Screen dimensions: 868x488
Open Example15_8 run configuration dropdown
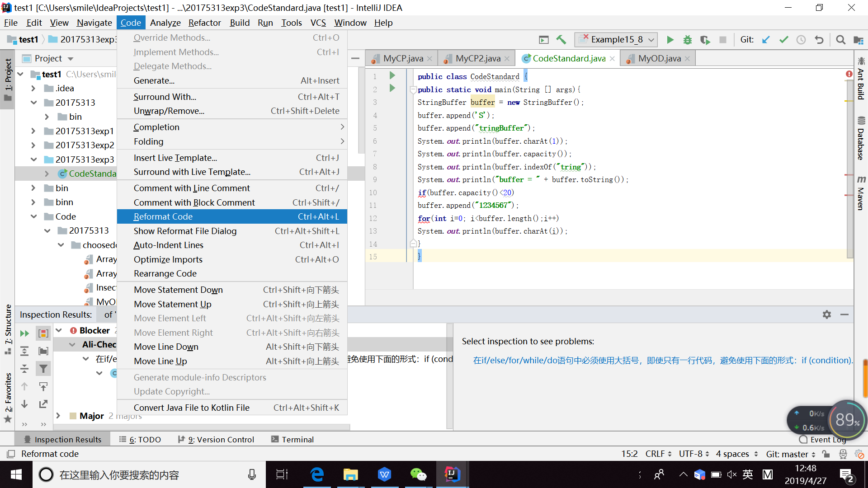pyautogui.click(x=616, y=40)
